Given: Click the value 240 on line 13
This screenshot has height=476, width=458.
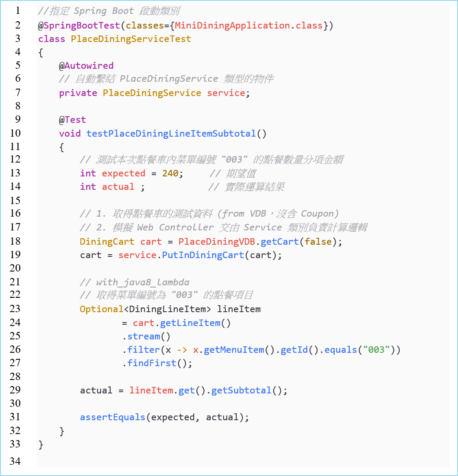Looking at the screenshot, I should pyautogui.click(x=170, y=173).
